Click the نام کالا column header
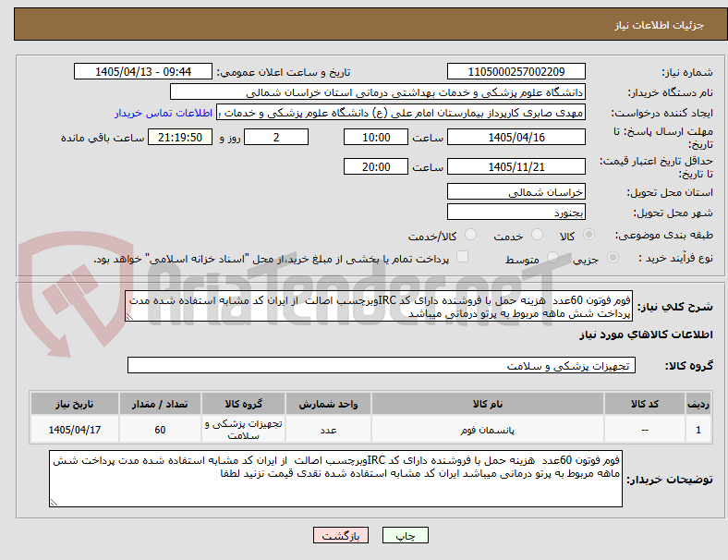This screenshot has height=560, width=728. 488,404
